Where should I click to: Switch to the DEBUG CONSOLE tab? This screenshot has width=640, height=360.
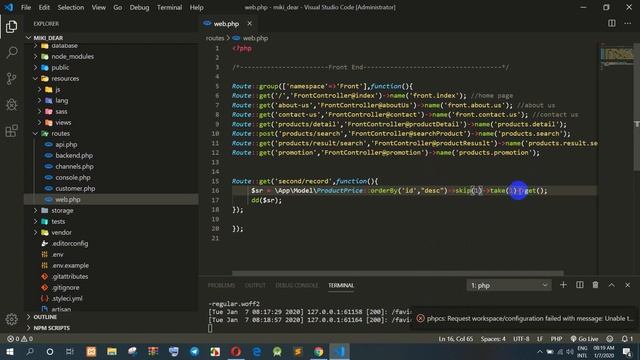click(x=296, y=285)
